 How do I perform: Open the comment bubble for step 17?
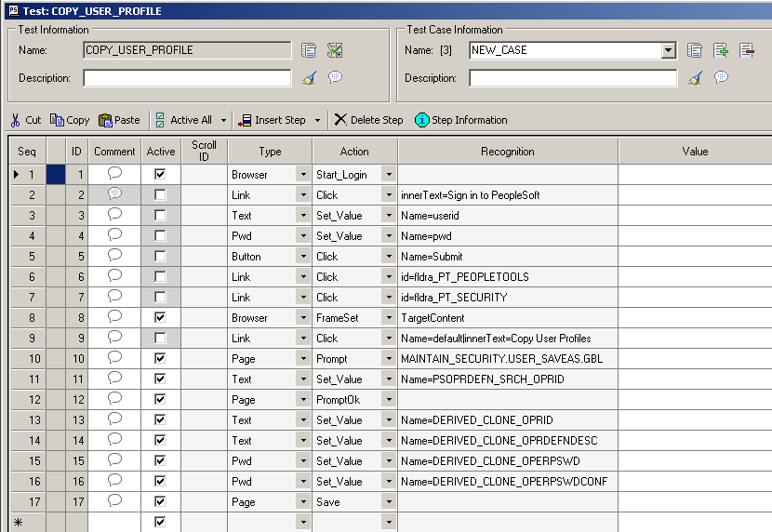(114, 500)
